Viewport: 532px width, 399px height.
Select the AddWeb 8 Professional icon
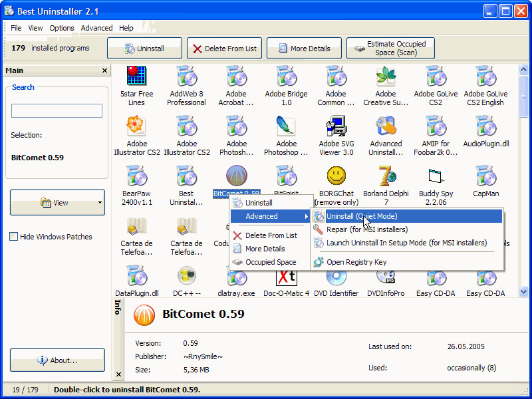[186, 76]
